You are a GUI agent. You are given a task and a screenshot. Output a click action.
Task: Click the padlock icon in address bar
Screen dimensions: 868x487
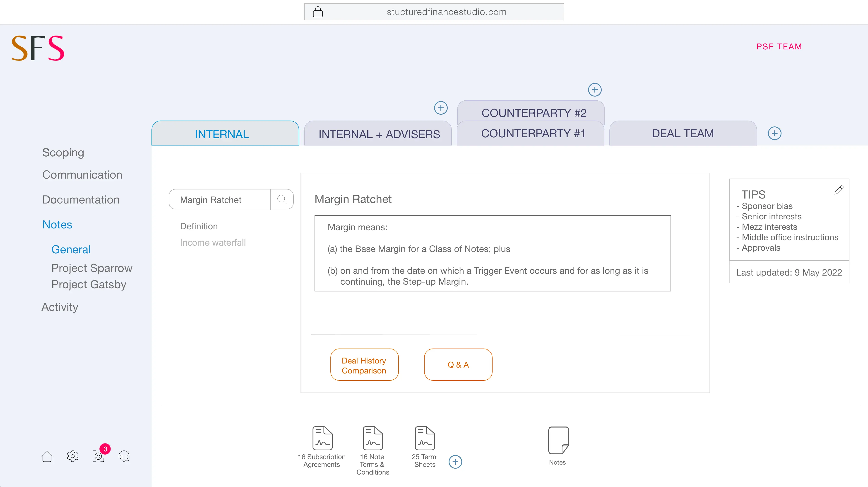coord(318,12)
